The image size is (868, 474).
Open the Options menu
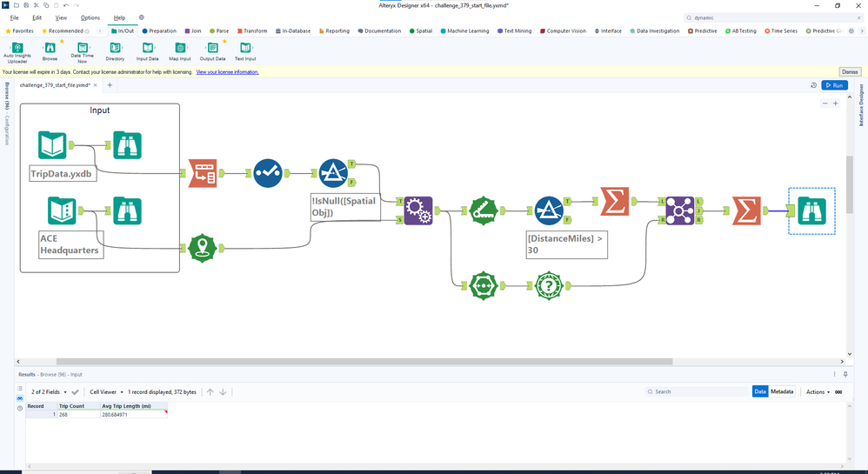[90, 17]
